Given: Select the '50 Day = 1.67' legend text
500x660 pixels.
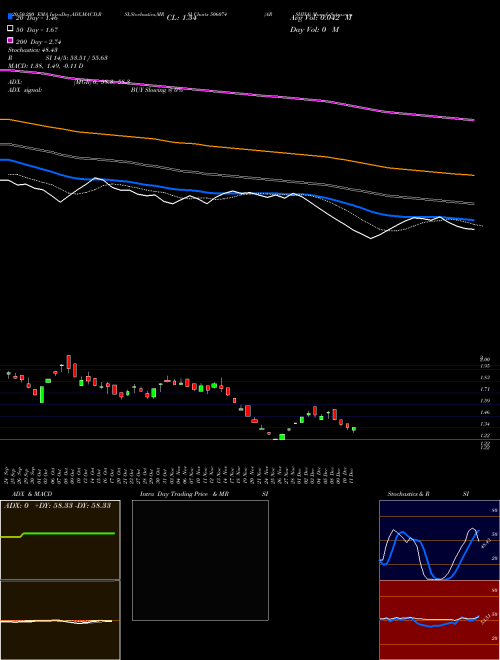Looking at the screenshot, I should click(x=37, y=30).
